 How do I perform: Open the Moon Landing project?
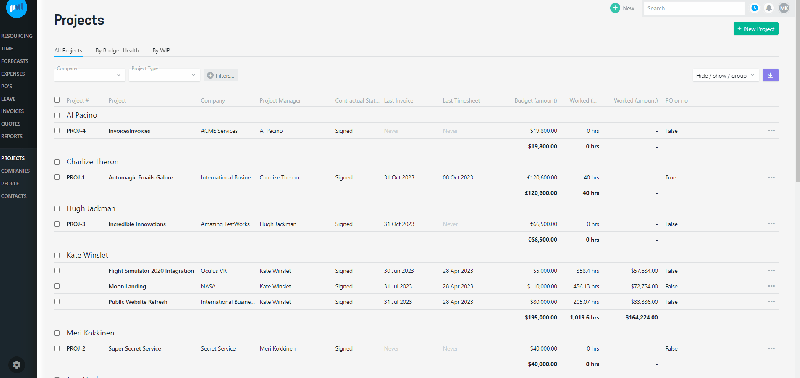(127, 286)
